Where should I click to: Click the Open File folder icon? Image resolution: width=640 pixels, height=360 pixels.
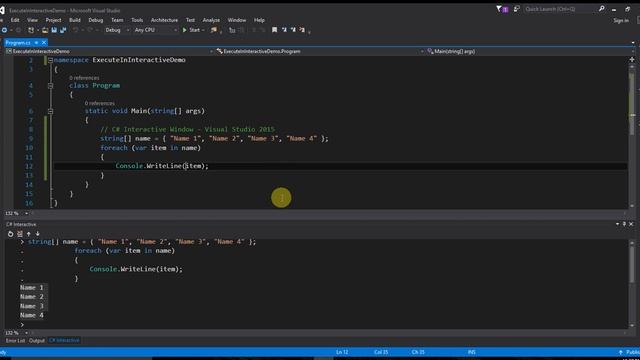45,30
